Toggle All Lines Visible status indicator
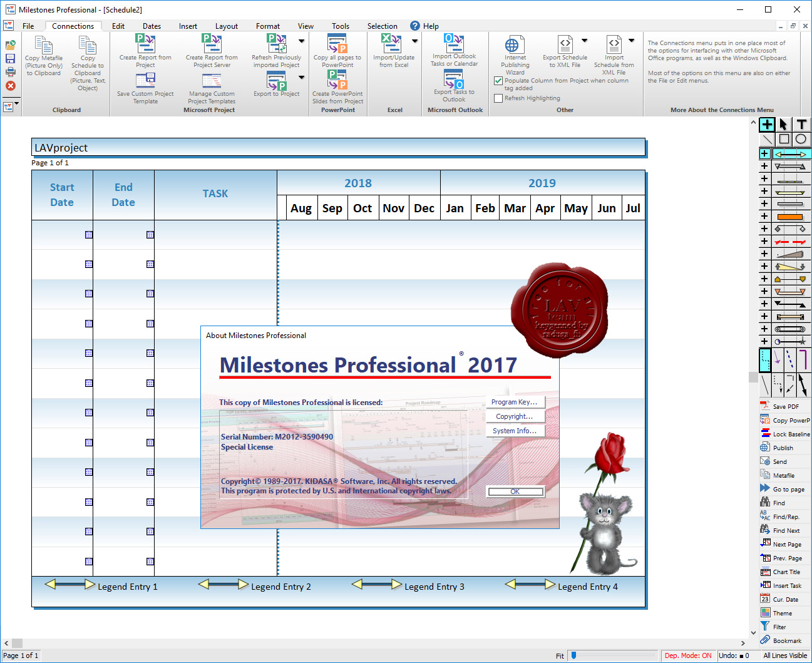Image resolution: width=812 pixels, height=663 pixels. [x=785, y=655]
